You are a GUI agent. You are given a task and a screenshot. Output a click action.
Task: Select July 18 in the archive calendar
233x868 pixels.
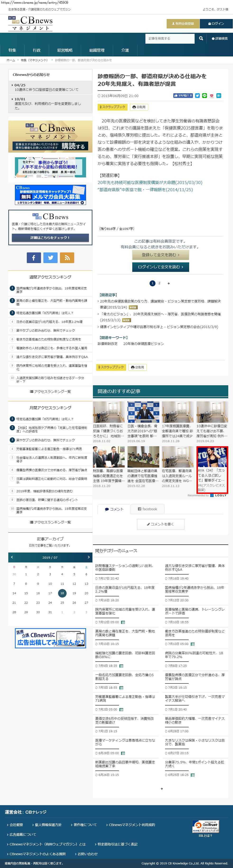coord(62,593)
